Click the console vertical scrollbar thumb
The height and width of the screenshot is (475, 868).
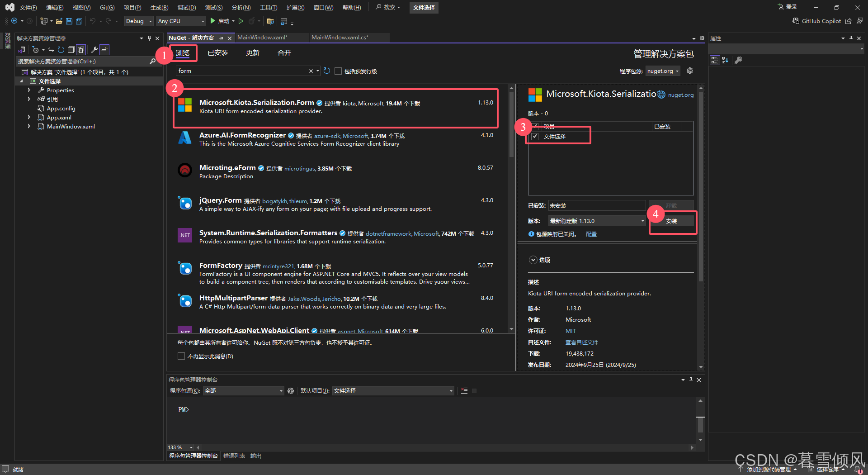click(700, 424)
